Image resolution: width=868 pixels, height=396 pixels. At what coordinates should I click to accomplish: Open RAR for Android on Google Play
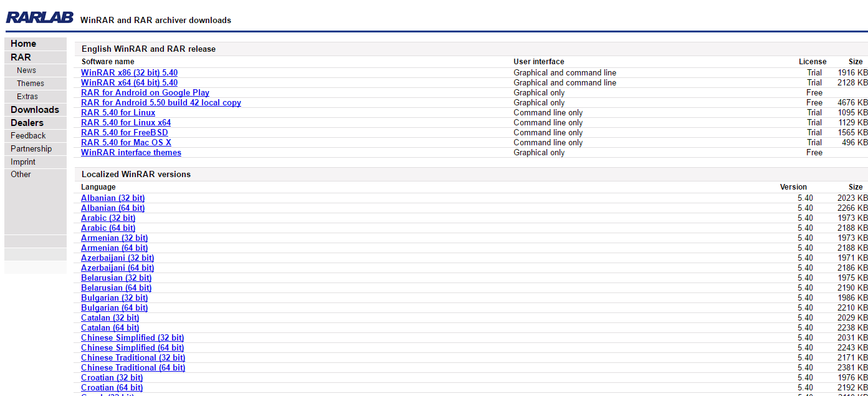145,93
